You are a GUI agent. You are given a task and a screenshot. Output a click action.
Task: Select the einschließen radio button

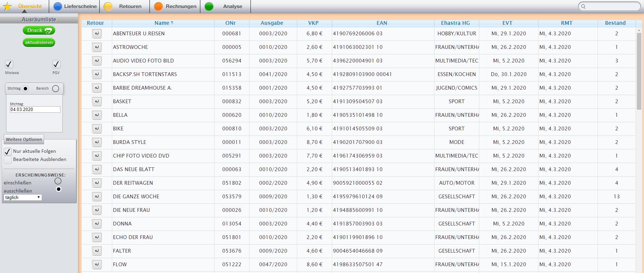[58, 181]
